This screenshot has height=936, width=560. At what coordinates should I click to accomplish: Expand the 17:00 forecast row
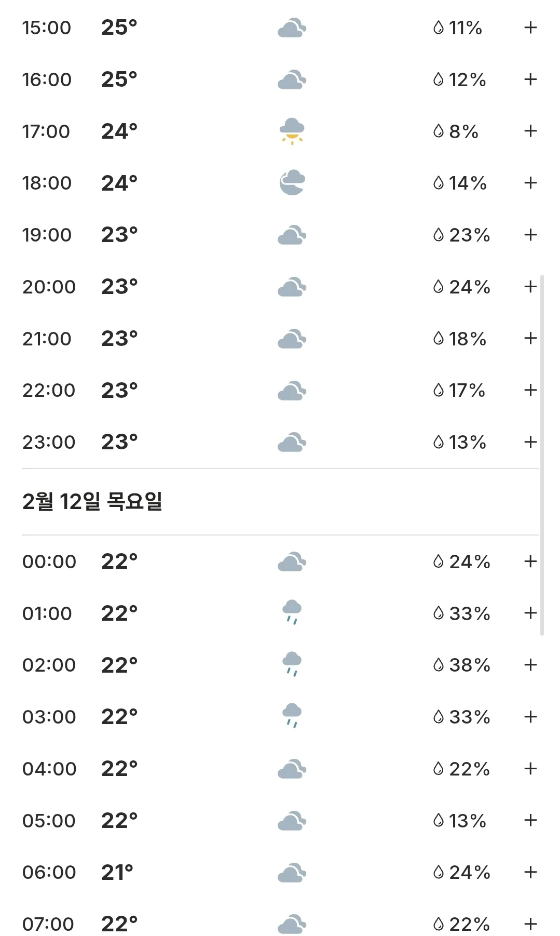(530, 131)
